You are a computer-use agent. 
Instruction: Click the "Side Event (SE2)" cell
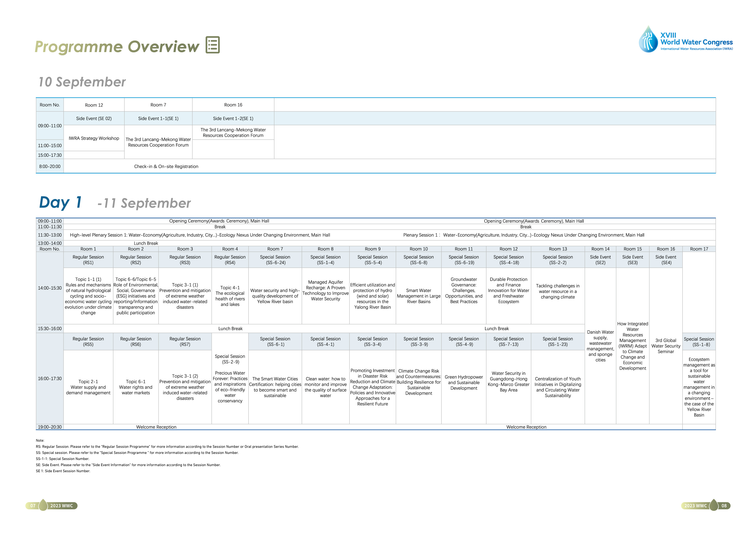[x=600, y=260]
